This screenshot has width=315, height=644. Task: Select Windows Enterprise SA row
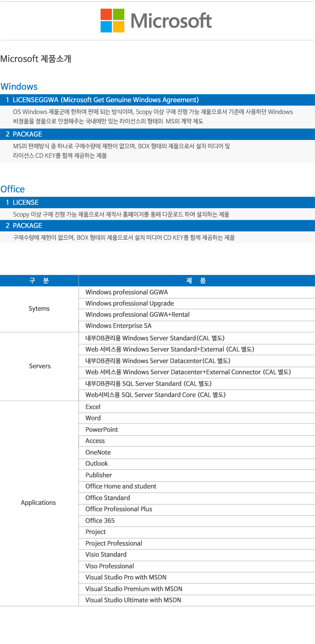(x=118, y=326)
